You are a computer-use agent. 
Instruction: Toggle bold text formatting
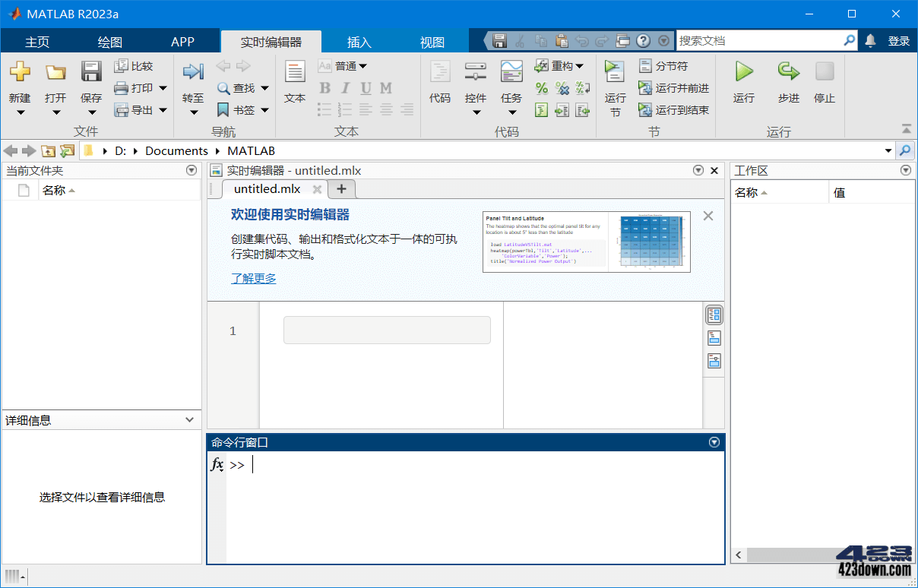[324, 88]
